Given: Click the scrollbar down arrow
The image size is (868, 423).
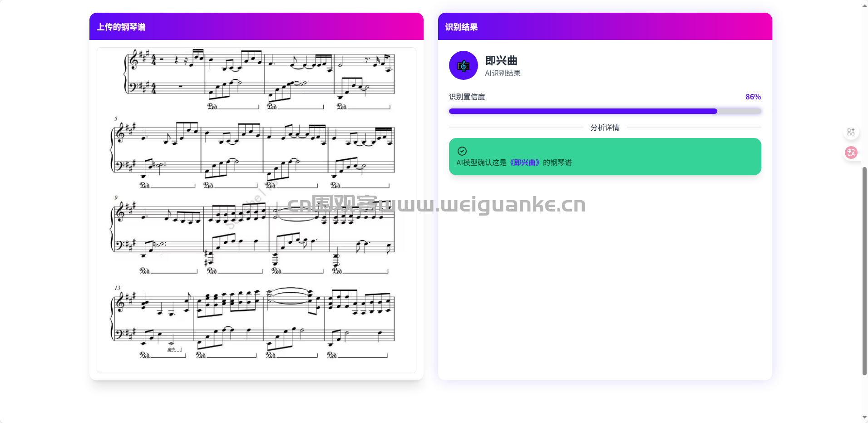Looking at the screenshot, I should coord(864,417).
